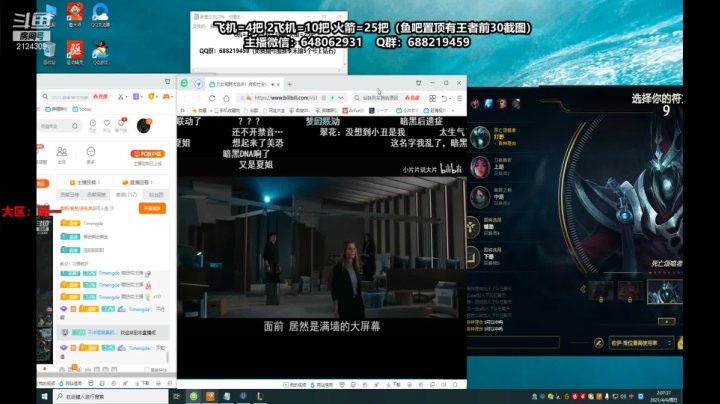Open address bar dropdown in bilibili browser

click(341, 98)
